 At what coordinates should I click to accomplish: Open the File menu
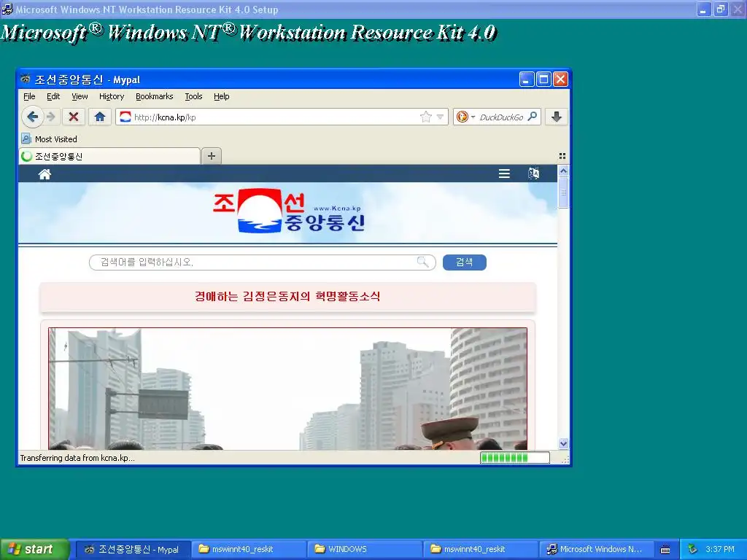[x=29, y=96]
